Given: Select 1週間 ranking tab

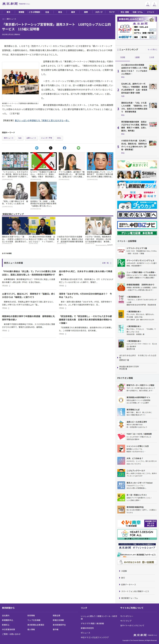Looking at the screenshot, I should (x=137, y=58).
